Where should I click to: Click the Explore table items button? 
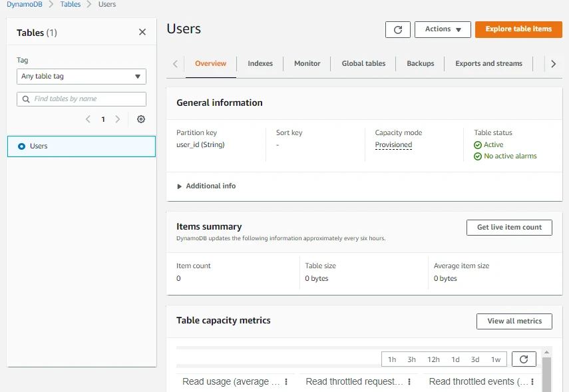518,29
